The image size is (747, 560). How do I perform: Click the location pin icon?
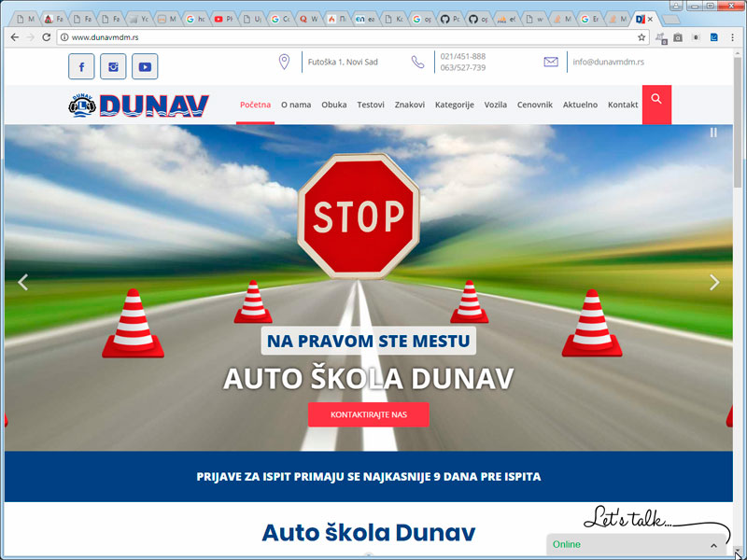click(x=284, y=62)
